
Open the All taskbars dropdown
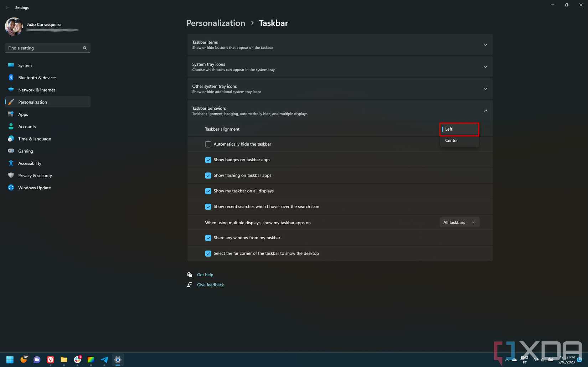click(459, 222)
